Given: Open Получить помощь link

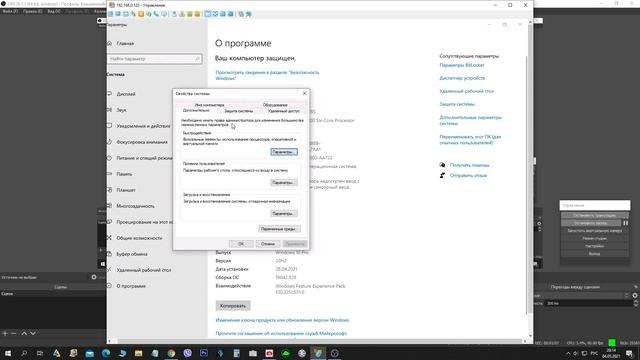Looking at the screenshot, I should (x=469, y=165).
